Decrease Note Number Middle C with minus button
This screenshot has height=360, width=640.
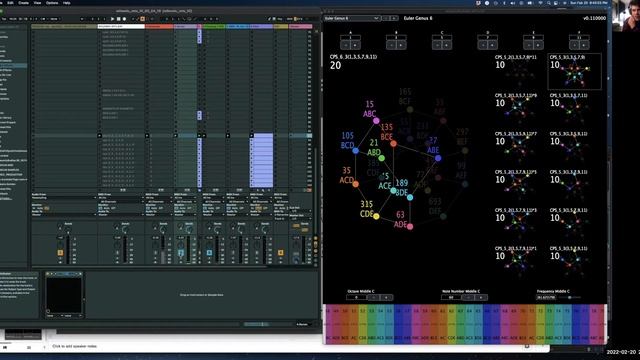468,298
